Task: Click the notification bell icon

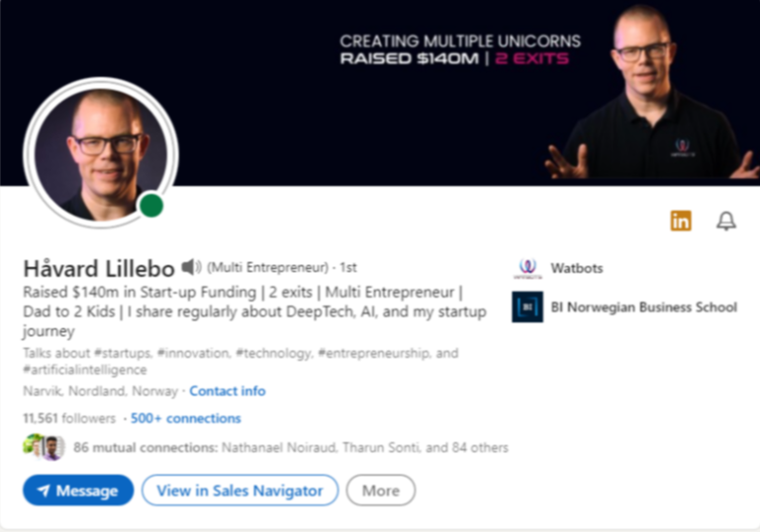Action: point(726,221)
